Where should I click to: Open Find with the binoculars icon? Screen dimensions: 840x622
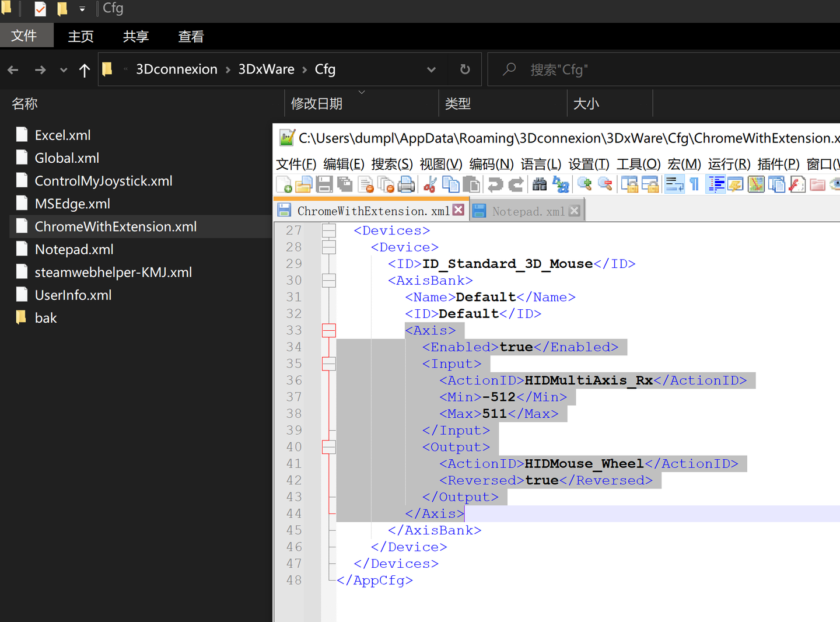[540, 185]
